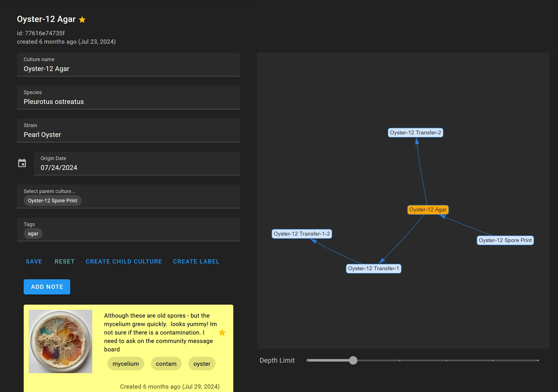Toggle the star on the yellow note

pos(222,333)
